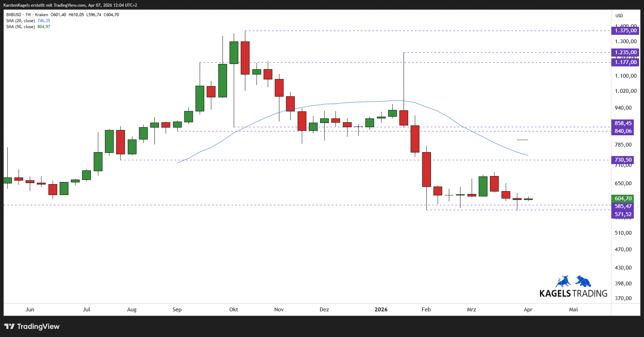This screenshot has height=337, width=644.
Task: Click the SMA (50, close) indicator label
Action: (20, 27)
